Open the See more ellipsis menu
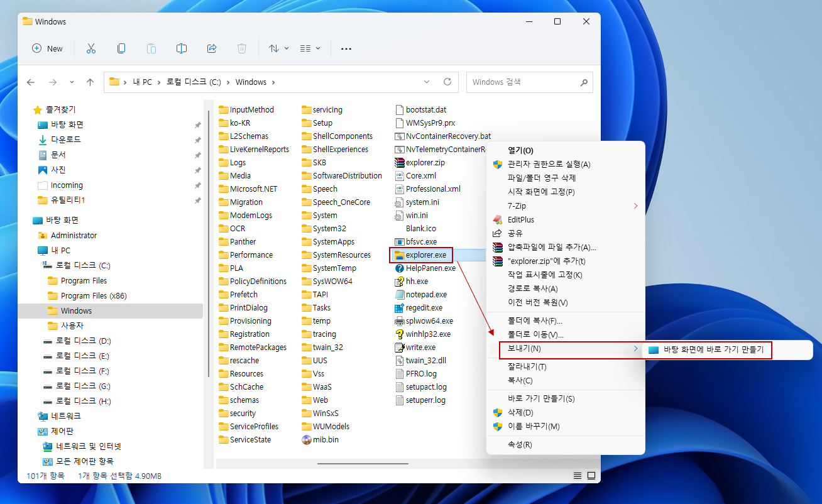822x504 pixels. point(346,48)
